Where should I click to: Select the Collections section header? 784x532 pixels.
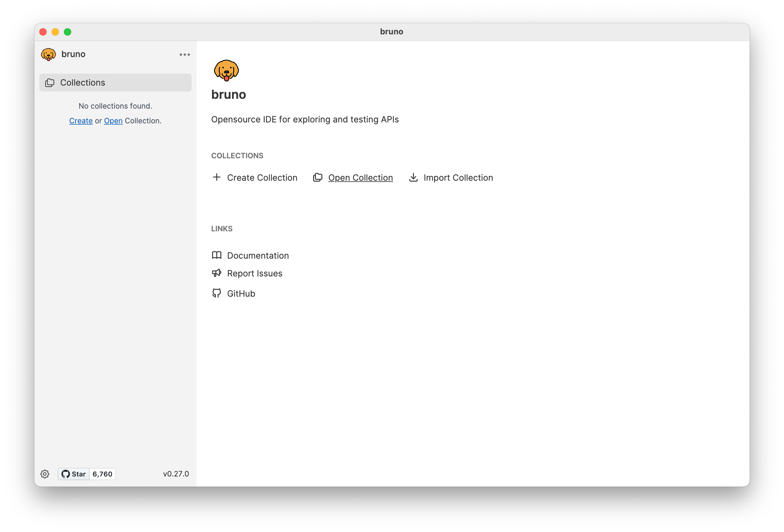[x=115, y=83]
